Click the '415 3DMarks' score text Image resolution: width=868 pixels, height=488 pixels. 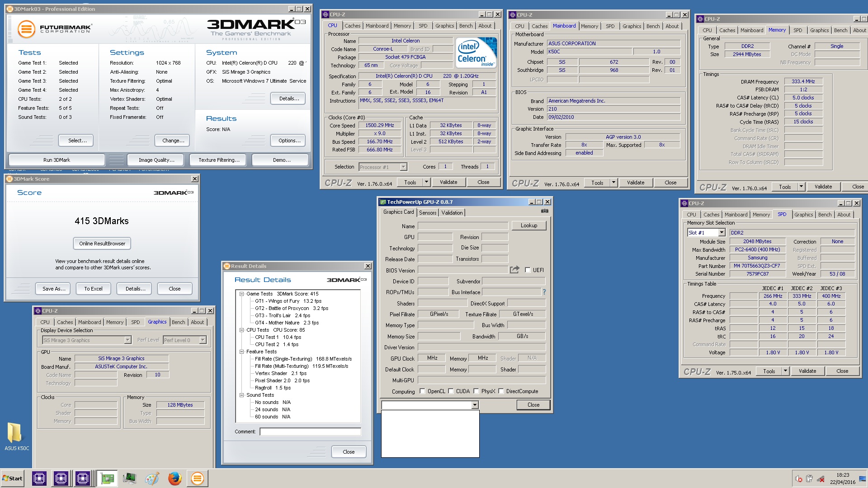click(102, 221)
